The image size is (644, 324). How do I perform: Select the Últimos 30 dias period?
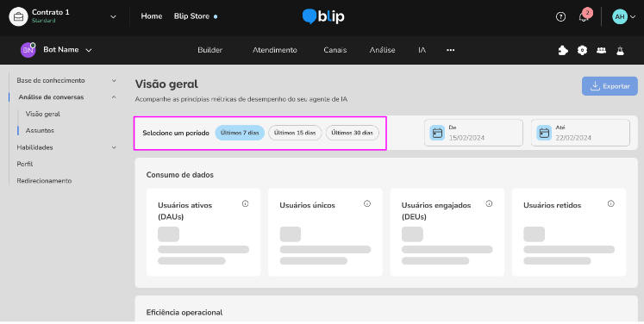tap(353, 133)
